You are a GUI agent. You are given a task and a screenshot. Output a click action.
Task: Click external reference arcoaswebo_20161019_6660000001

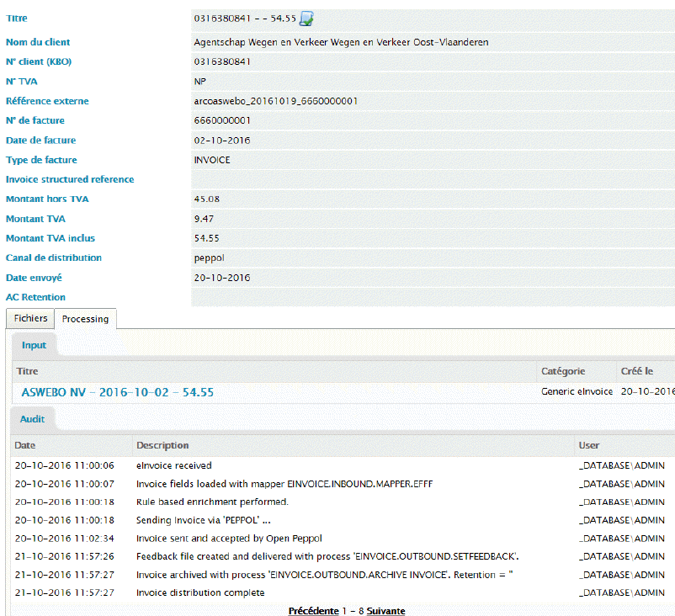(275, 101)
